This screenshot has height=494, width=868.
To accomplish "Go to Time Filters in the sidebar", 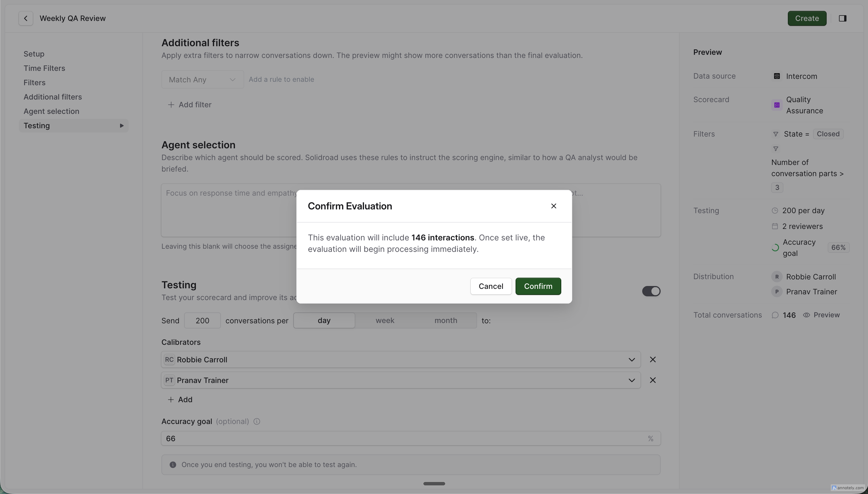I will coord(44,68).
